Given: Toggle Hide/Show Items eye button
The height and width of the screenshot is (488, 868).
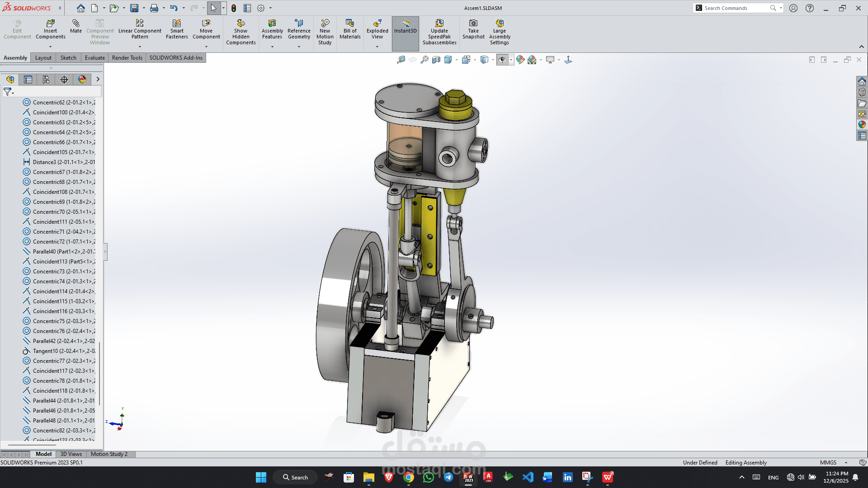Looking at the screenshot, I should pos(502,60).
